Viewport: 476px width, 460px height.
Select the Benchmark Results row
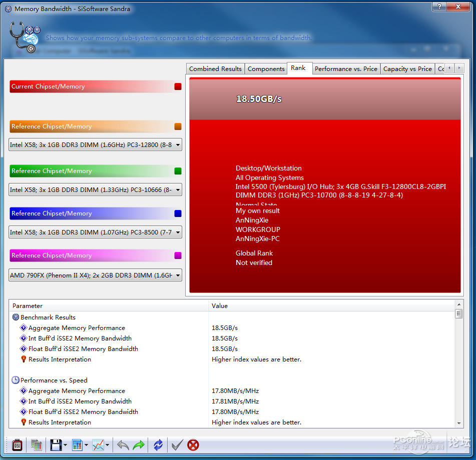pos(232,317)
